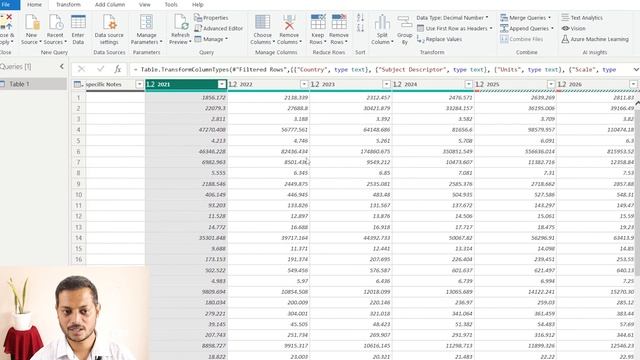Cancel formula edit with the X icon

tap(82, 69)
